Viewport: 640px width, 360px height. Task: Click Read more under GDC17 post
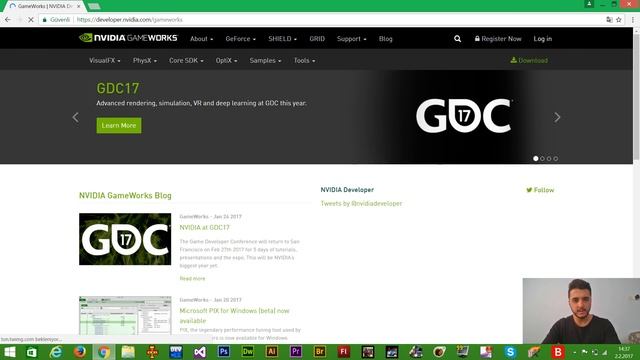[x=192, y=278]
